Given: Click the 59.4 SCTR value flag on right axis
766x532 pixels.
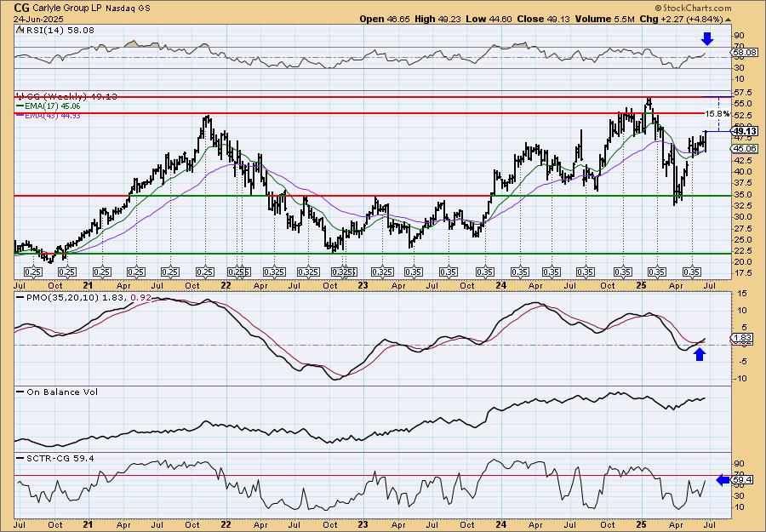Looking at the screenshot, I should [x=742, y=480].
